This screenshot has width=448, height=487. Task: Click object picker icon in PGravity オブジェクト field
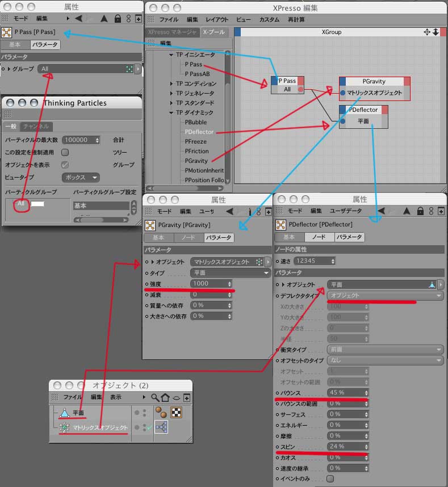point(259,262)
